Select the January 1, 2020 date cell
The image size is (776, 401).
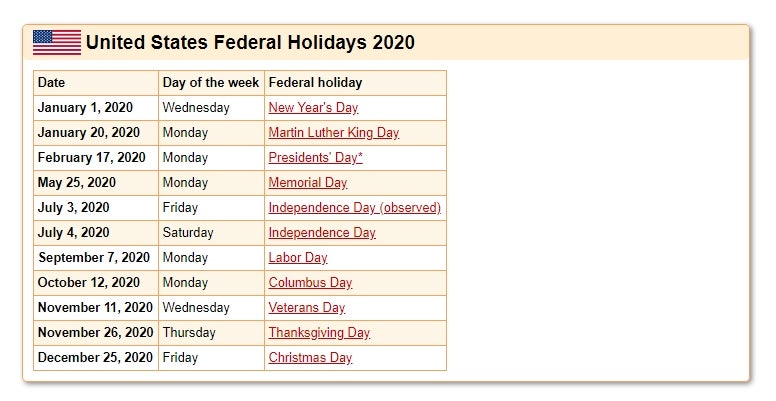pyautogui.click(x=96, y=108)
